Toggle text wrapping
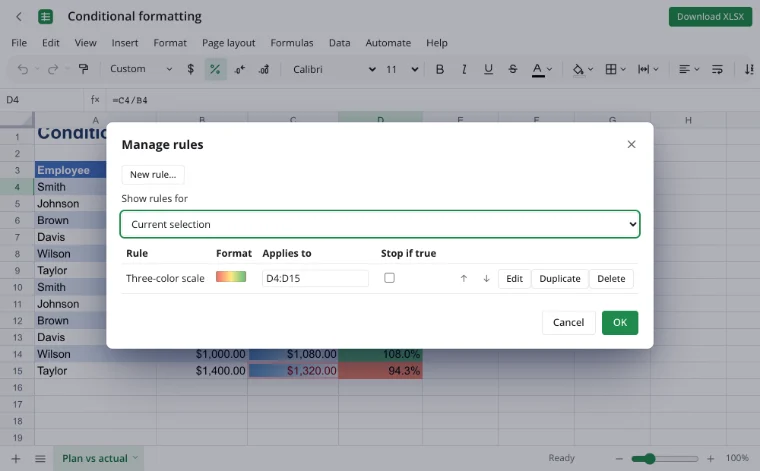Image resolution: width=760 pixels, height=471 pixels. [x=717, y=69]
